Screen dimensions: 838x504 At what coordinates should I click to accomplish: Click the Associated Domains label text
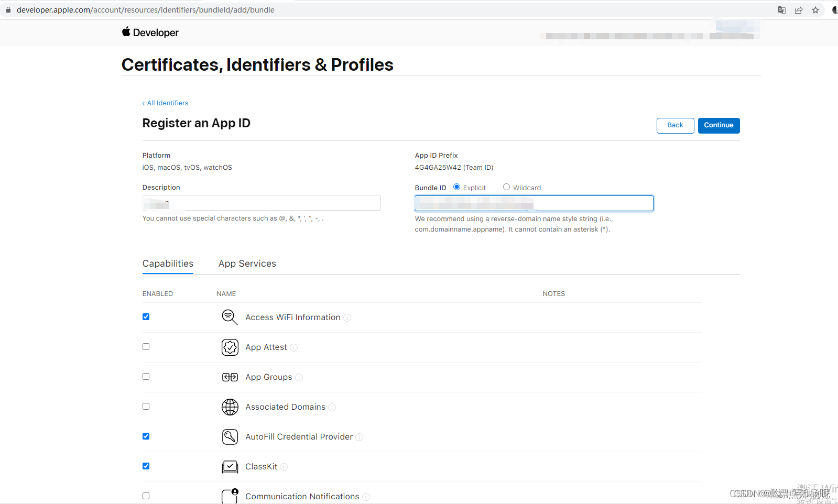[286, 407]
